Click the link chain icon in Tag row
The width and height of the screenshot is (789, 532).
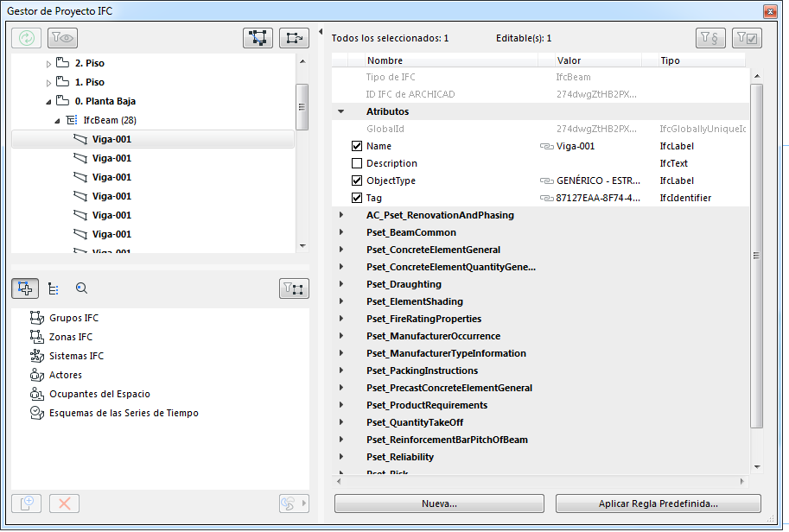[546, 198]
